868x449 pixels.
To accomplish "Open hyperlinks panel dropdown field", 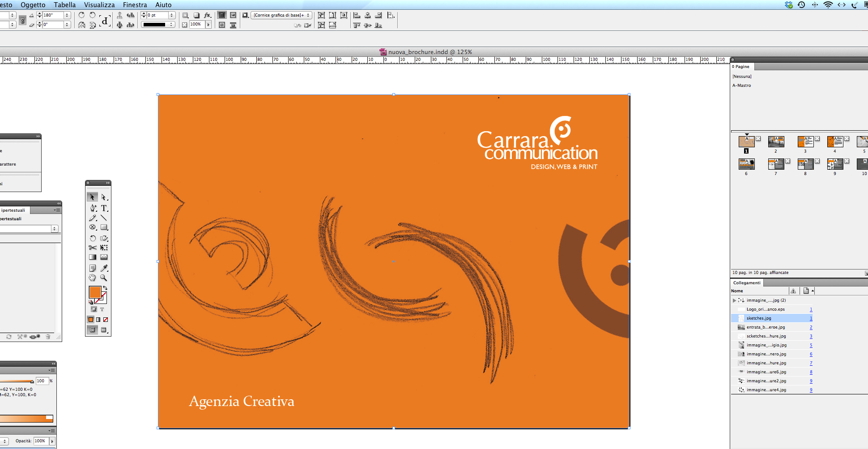I will coord(29,229).
